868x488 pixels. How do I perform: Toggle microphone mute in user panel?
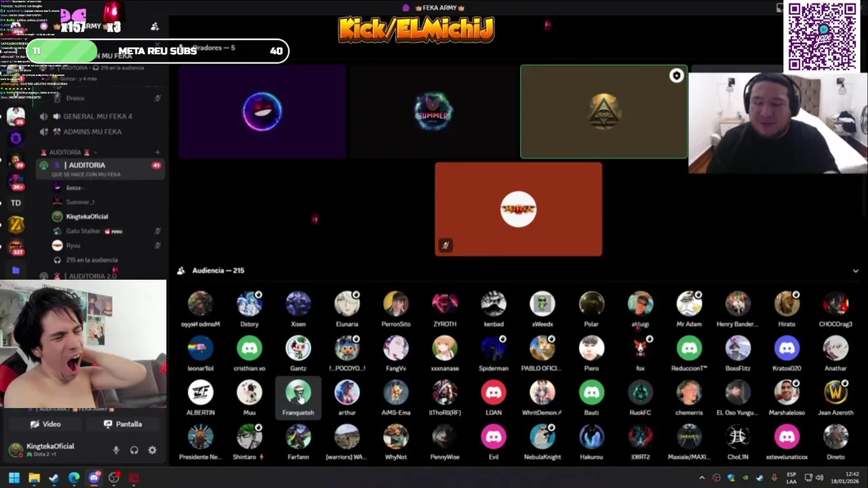click(x=116, y=450)
